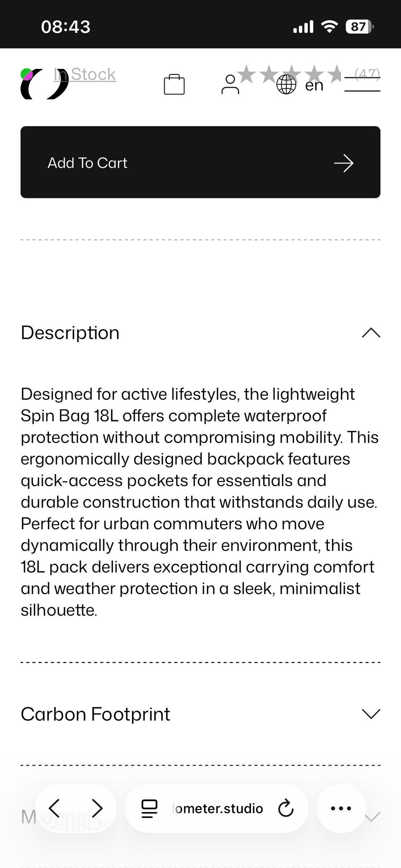
Task: Tap the (47) reviews count link
Action: (x=367, y=73)
